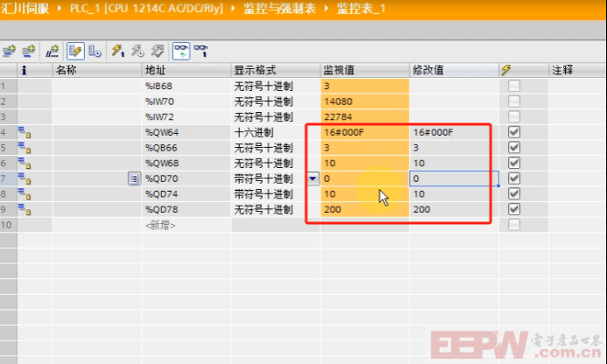607x364 pixels.
Task: Click the 地址 column header
Action: tap(187, 70)
